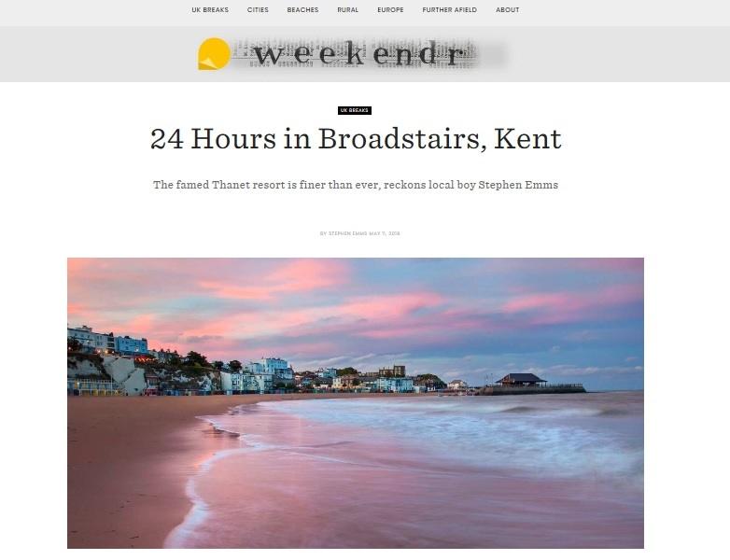Select the Rural nav link
730x560 pixels.
[348, 9]
